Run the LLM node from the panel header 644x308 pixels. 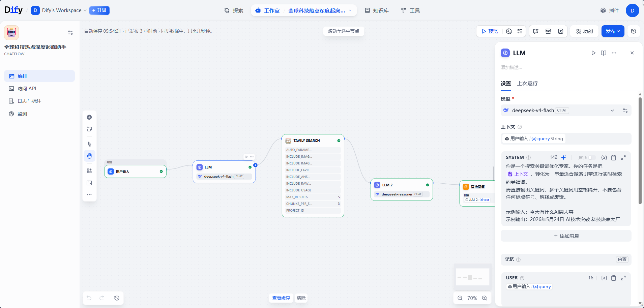click(x=593, y=53)
